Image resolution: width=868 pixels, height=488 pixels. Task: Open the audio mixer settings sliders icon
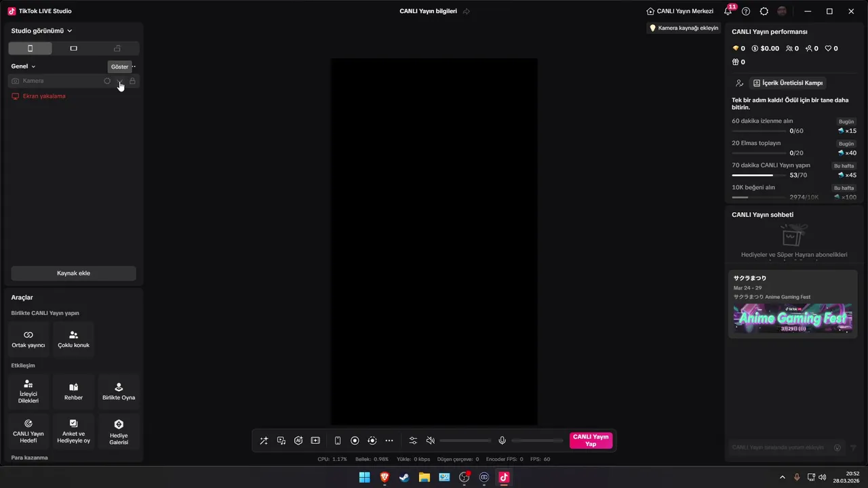(413, 441)
